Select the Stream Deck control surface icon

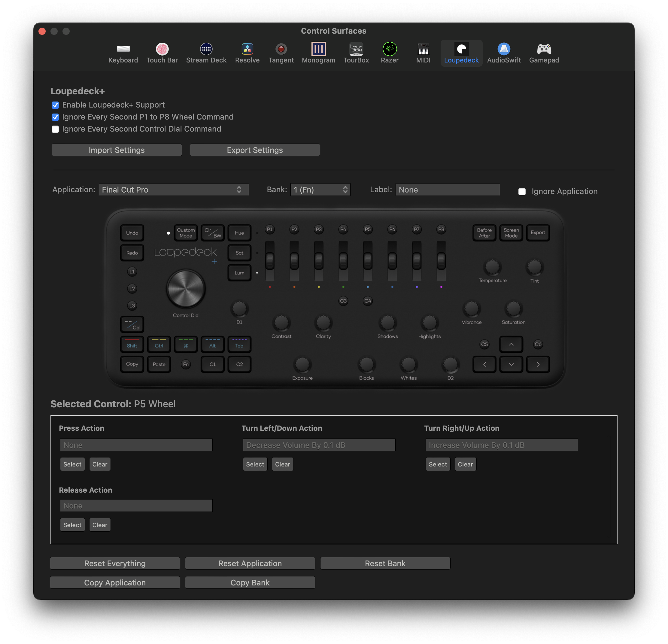coord(206,53)
